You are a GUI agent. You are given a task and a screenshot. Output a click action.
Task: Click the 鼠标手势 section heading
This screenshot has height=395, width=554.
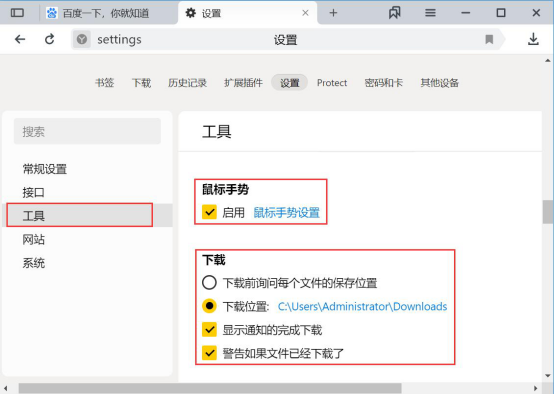225,190
